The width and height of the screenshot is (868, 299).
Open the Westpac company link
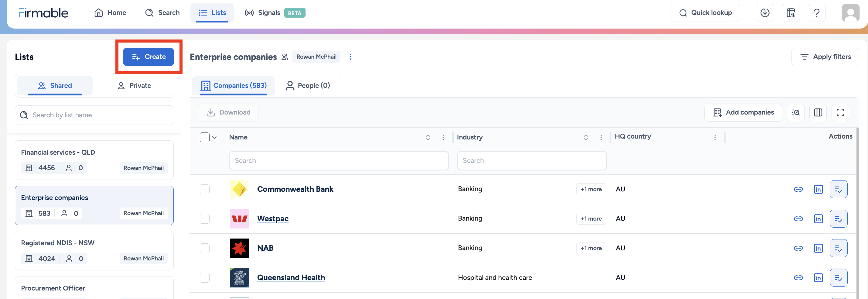tap(273, 219)
